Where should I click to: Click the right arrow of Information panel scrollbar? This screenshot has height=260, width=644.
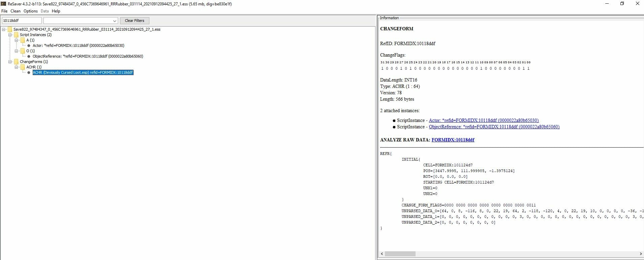[641, 254]
